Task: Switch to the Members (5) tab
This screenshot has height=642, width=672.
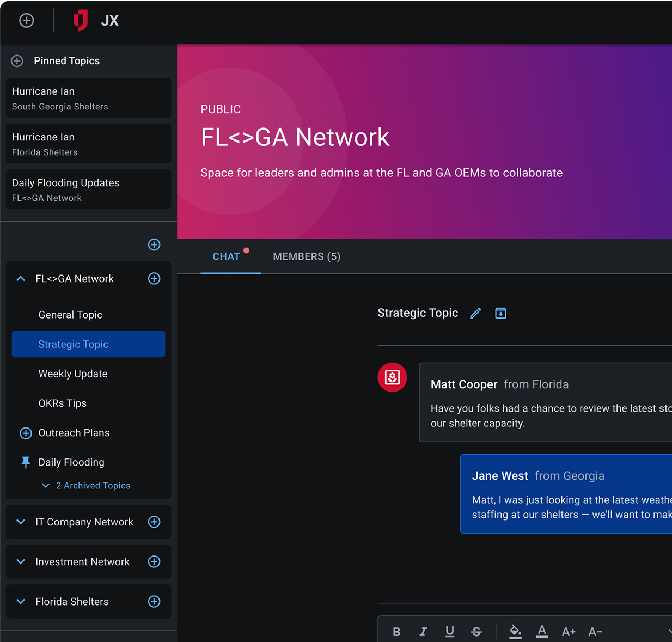Action: (307, 256)
